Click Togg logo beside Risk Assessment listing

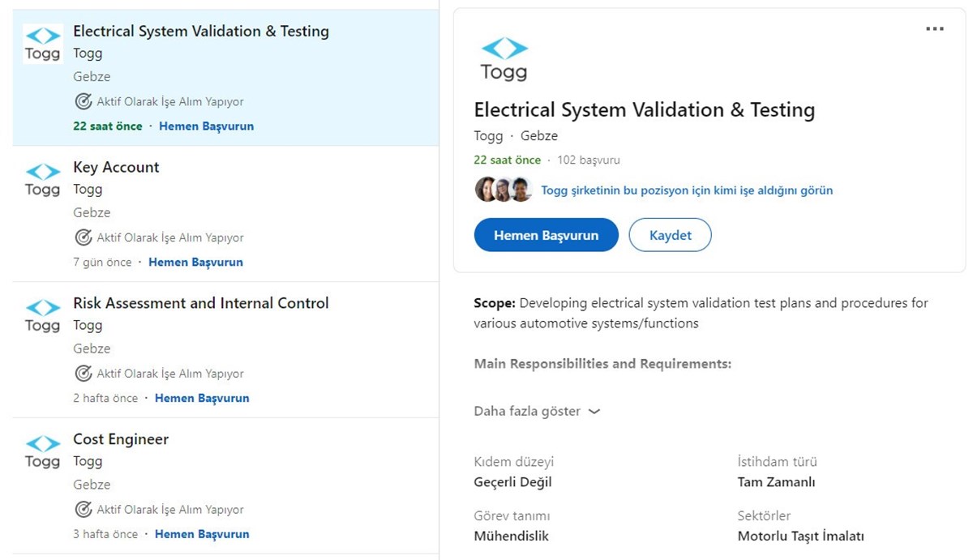coord(42,316)
